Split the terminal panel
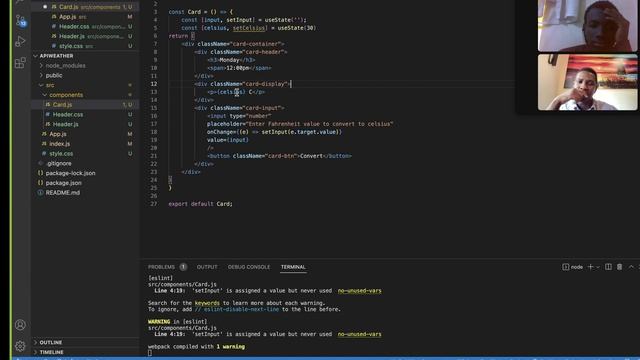 (608, 267)
